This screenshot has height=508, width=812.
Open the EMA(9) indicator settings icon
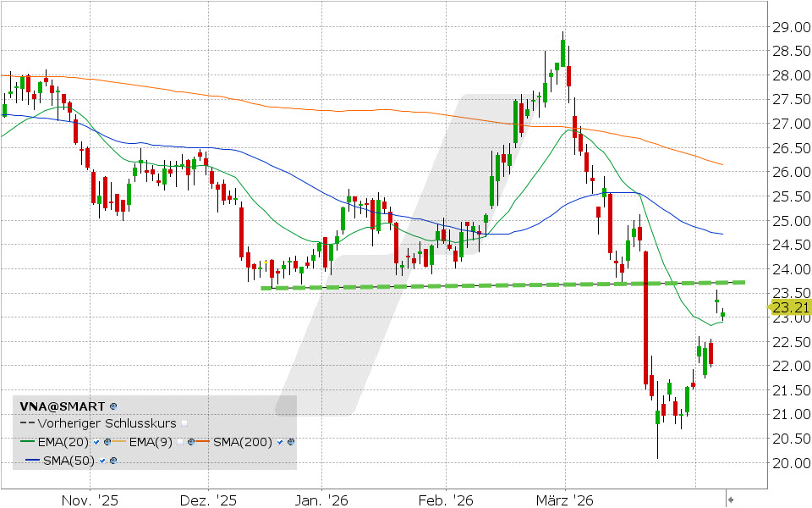[191, 442]
